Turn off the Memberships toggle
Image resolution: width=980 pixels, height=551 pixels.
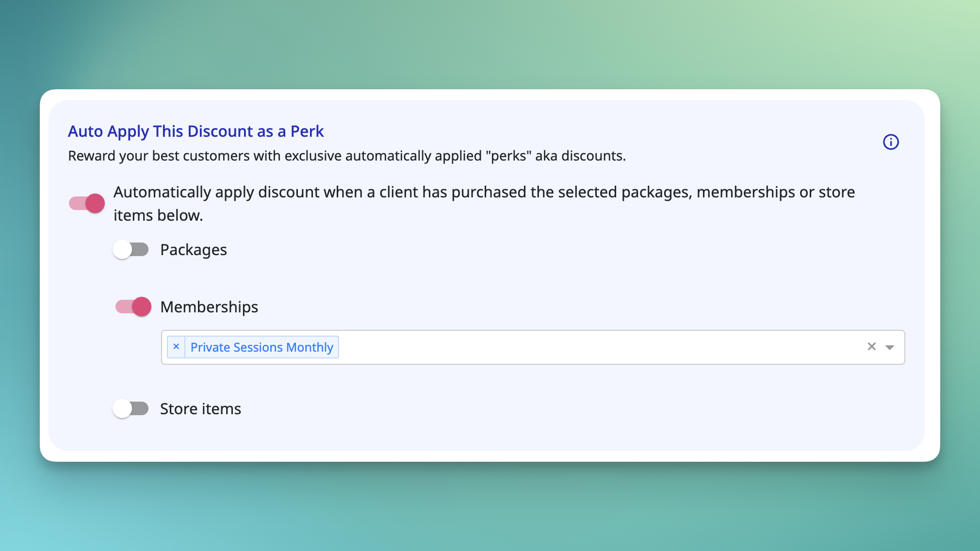(133, 307)
